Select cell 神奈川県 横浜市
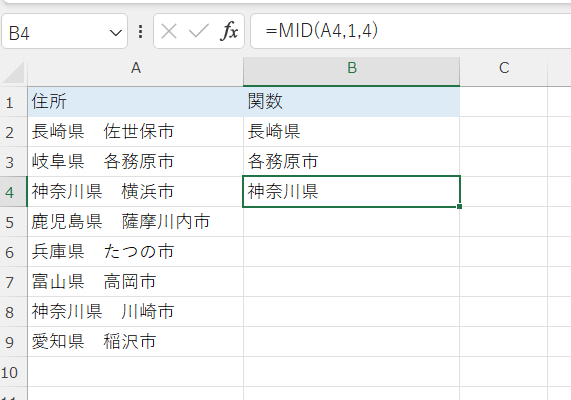Image resolution: width=571 pixels, height=400 pixels. click(135, 192)
